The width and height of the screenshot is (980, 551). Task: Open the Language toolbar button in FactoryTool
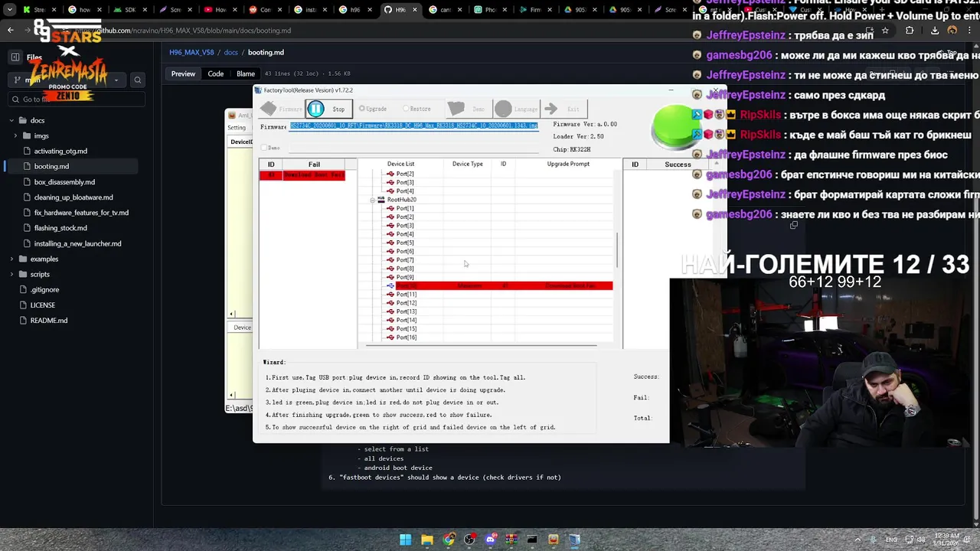coord(515,109)
